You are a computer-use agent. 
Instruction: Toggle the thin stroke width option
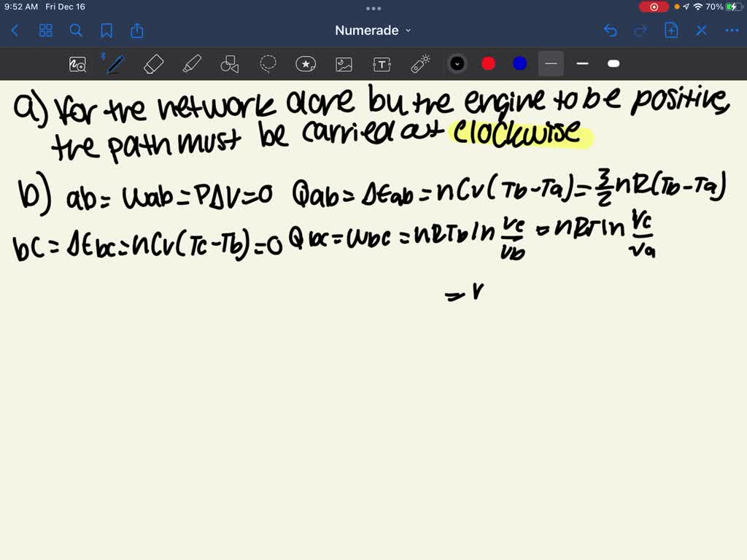[551, 63]
